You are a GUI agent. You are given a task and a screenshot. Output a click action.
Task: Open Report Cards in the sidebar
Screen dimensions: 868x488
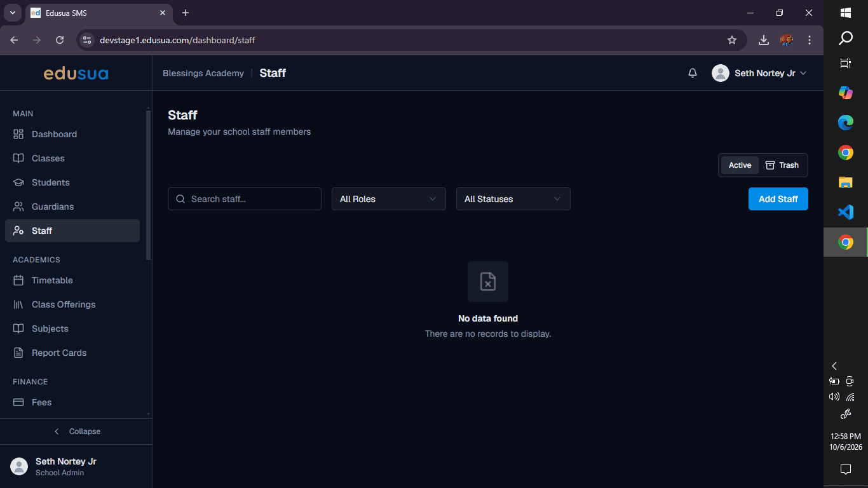pos(72,353)
